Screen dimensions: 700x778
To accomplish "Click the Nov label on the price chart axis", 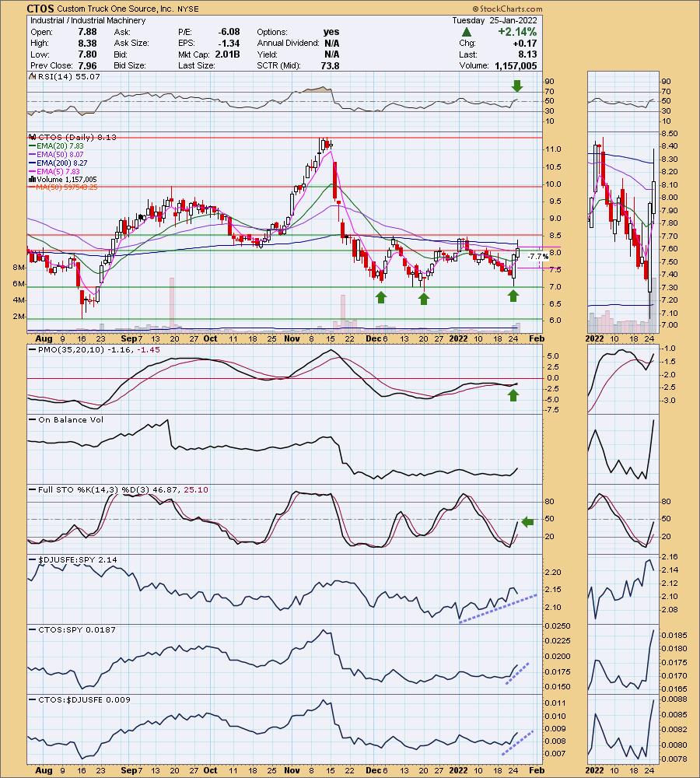I will (292, 338).
